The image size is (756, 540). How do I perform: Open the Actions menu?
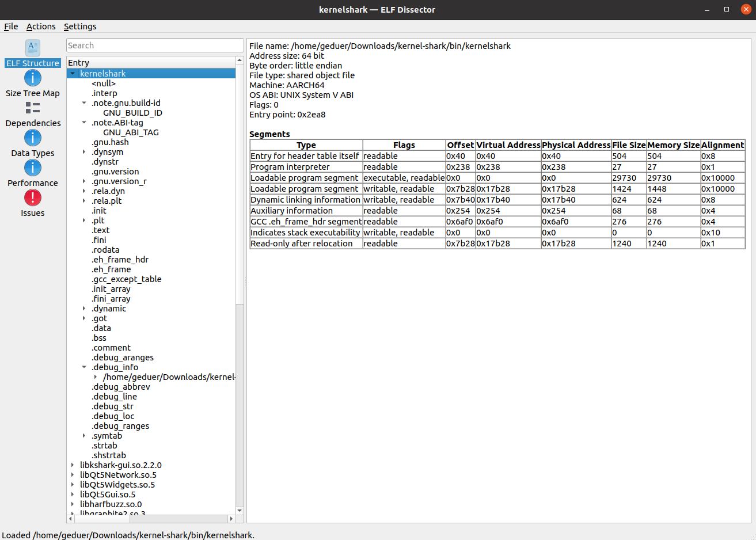pos(41,26)
